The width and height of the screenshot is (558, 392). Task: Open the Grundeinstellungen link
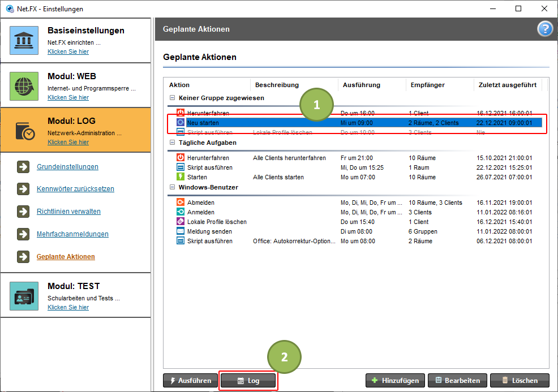(x=67, y=166)
